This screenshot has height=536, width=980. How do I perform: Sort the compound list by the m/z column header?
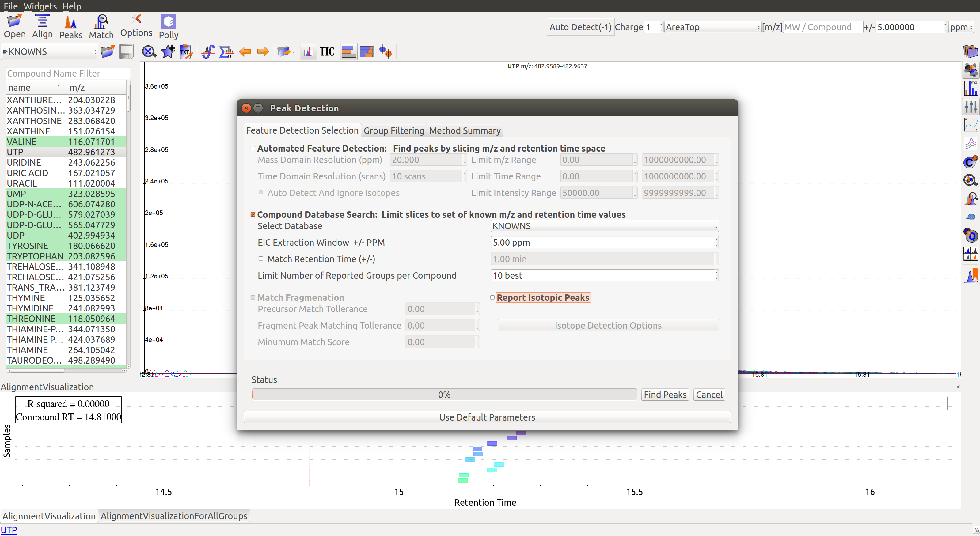tap(97, 87)
